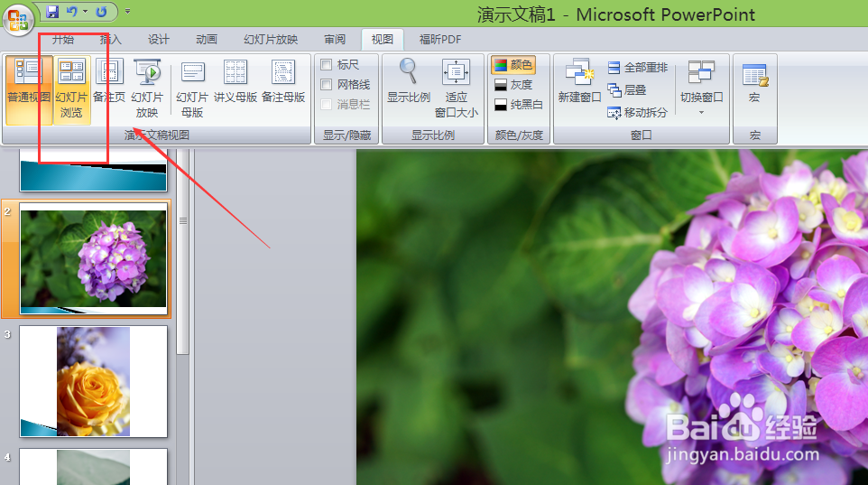The image size is (868, 485).
Task: Select the 视图 ribbon tab
Action: pos(383,40)
